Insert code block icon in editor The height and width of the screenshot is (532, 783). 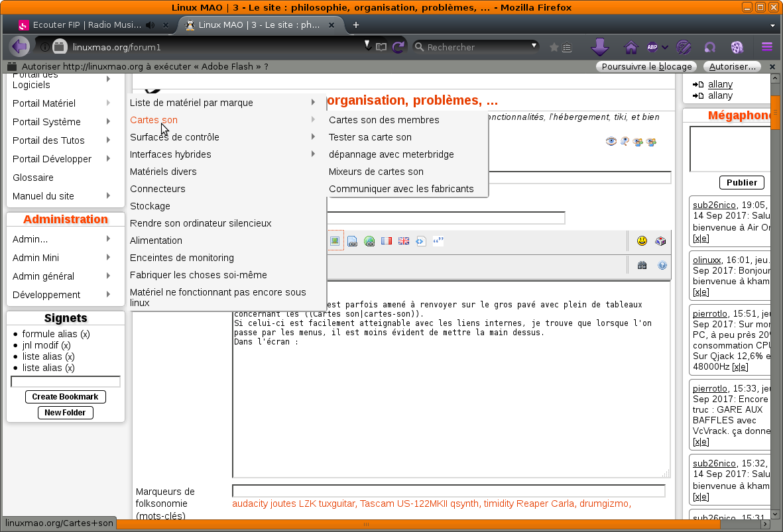(420, 242)
